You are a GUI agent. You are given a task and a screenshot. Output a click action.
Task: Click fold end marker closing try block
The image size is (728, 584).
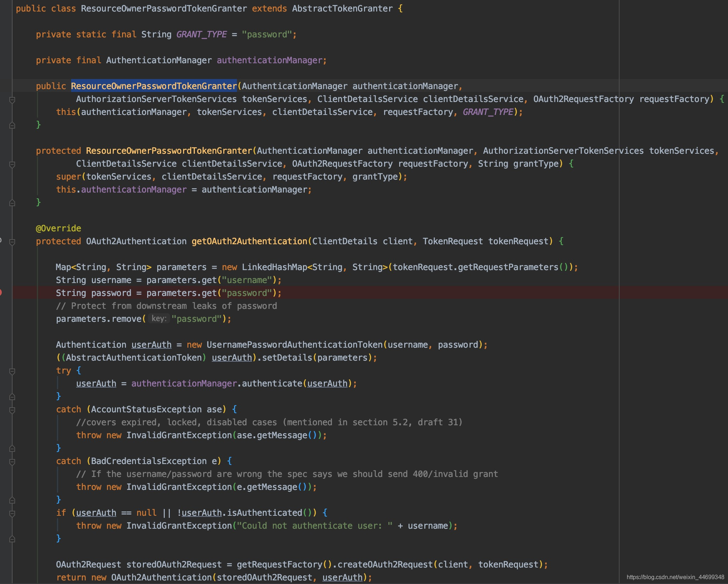pyautogui.click(x=12, y=397)
